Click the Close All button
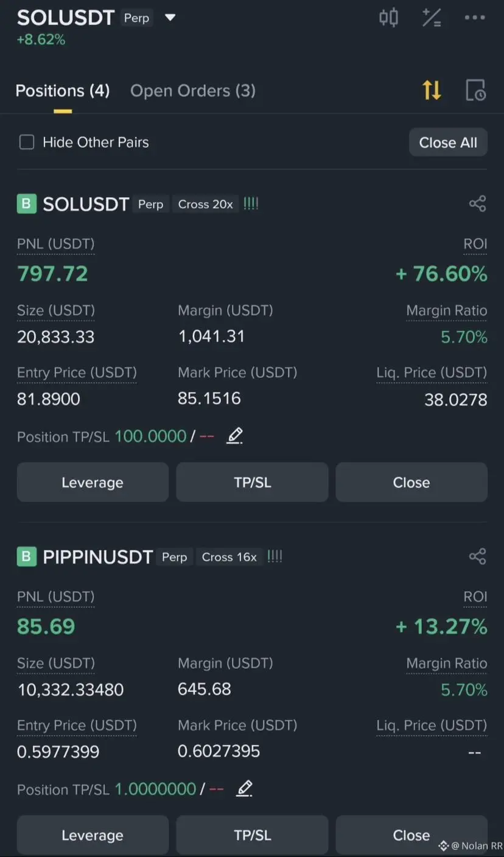This screenshot has height=857, width=504. point(448,142)
